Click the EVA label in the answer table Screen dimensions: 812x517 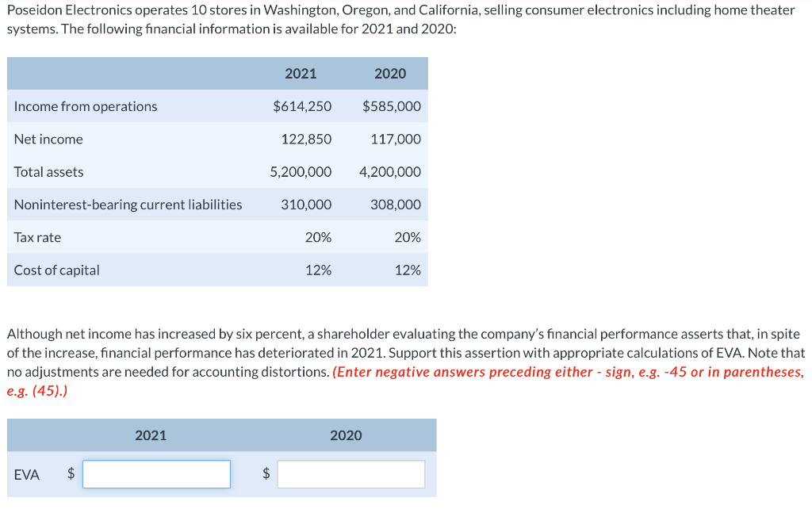[26, 474]
